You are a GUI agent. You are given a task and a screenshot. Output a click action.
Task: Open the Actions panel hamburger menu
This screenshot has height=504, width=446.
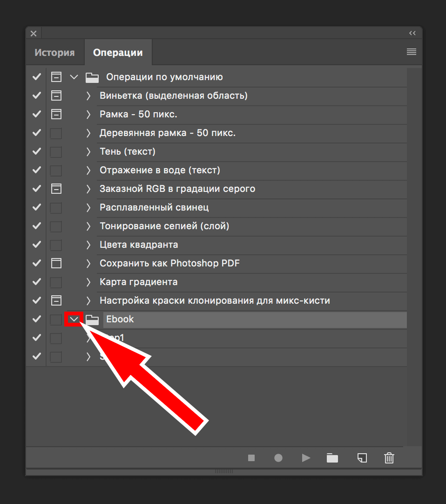coord(412,52)
